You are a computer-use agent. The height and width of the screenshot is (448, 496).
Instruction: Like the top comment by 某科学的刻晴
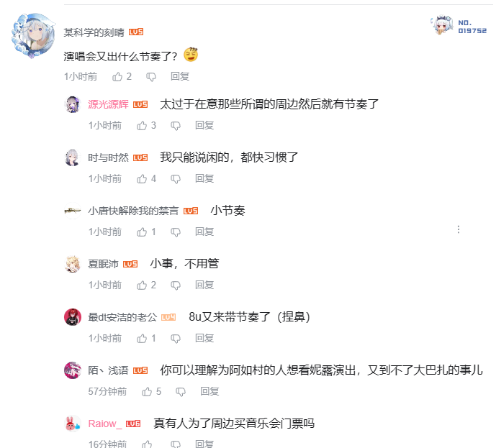[x=117, y=76]
